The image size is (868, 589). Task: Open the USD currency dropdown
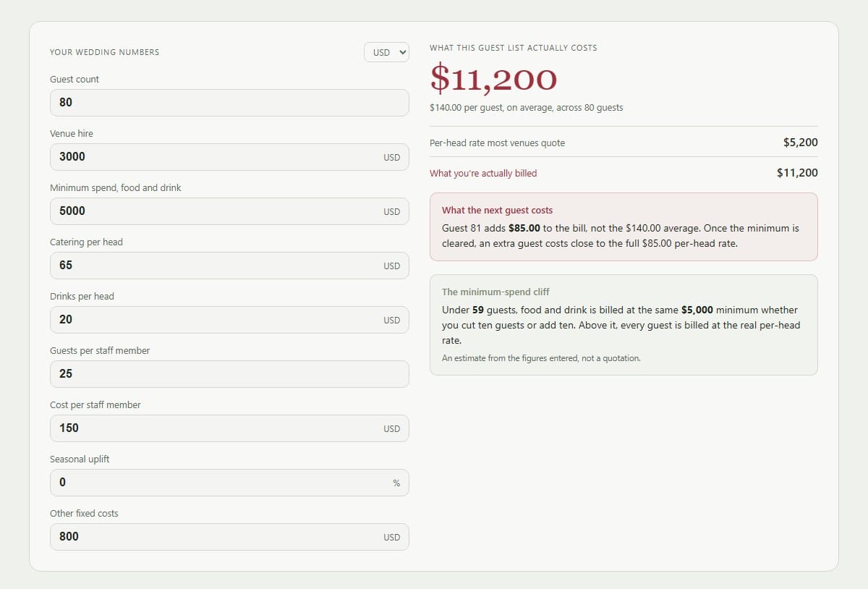pyautogui.click(x=386, y=52)
